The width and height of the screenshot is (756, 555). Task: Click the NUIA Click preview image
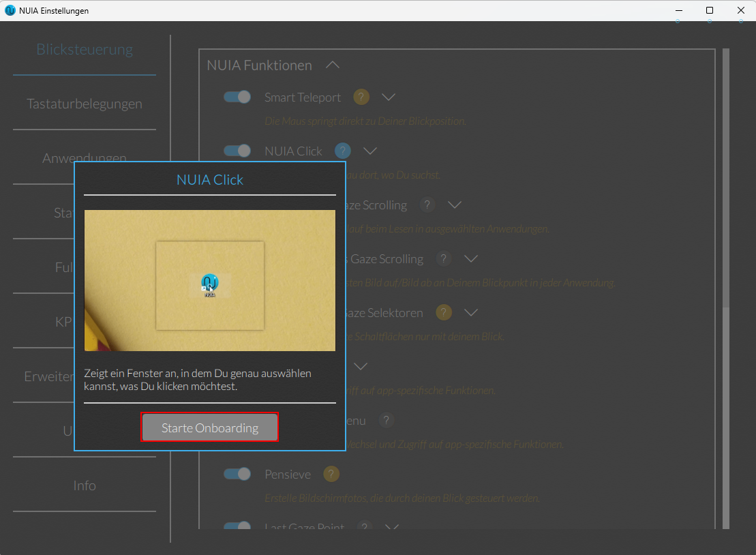point(210,280)
